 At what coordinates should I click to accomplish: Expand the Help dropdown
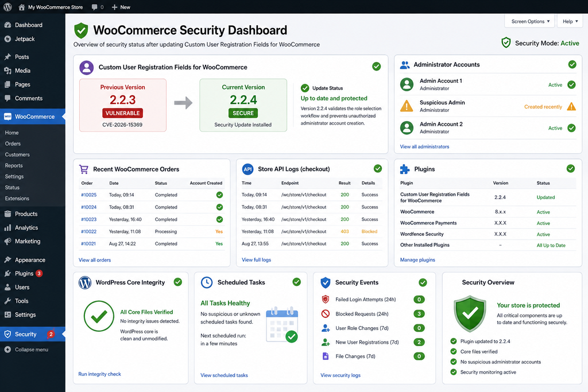point(570,21)
